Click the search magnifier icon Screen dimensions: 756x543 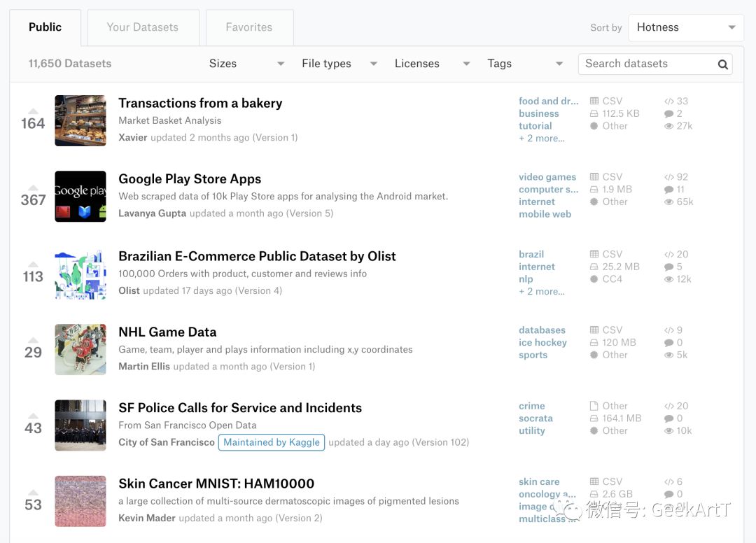pos(722,64)
